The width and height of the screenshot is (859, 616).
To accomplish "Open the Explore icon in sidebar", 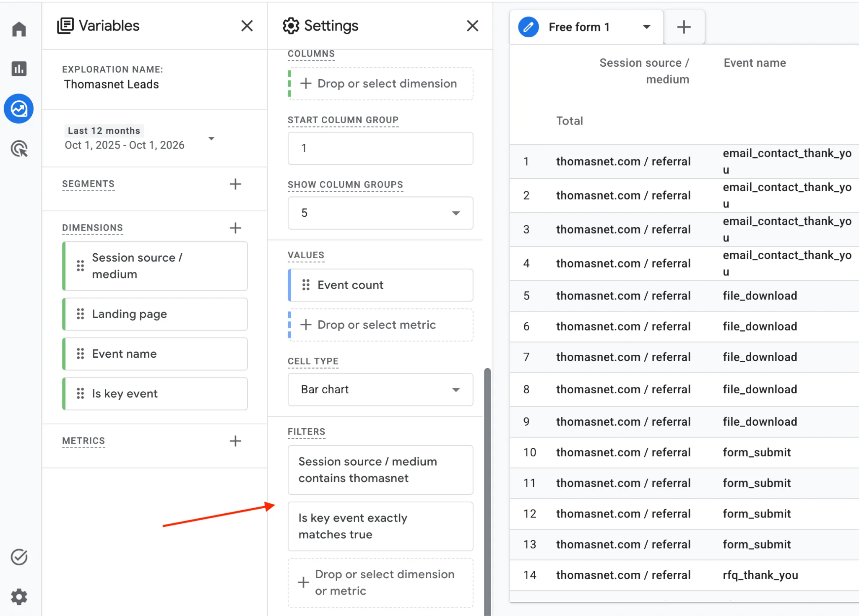I will [19, 109].
